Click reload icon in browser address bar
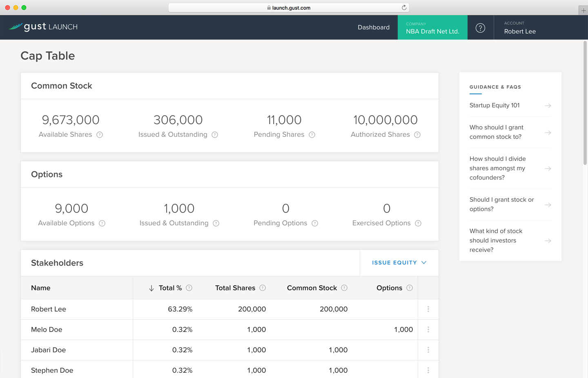Viewport: 588px width, 378px height. [404, 8]
